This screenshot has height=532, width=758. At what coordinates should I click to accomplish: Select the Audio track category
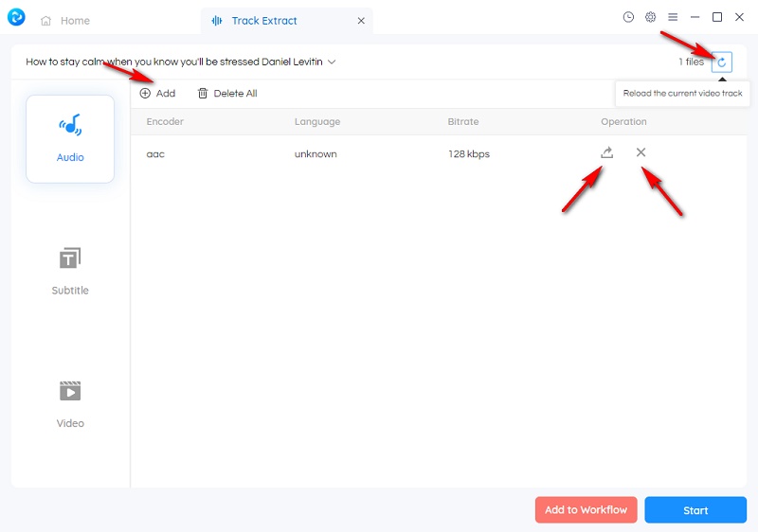coord(70,138)
